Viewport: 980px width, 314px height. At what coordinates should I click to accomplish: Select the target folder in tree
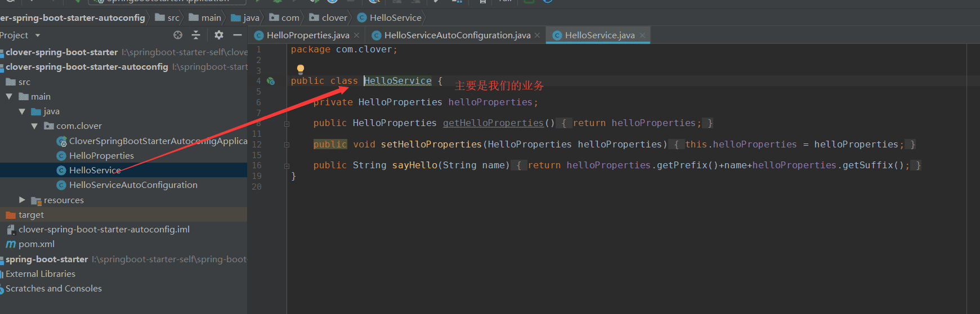pyautogui.click(x=31, y=215)
